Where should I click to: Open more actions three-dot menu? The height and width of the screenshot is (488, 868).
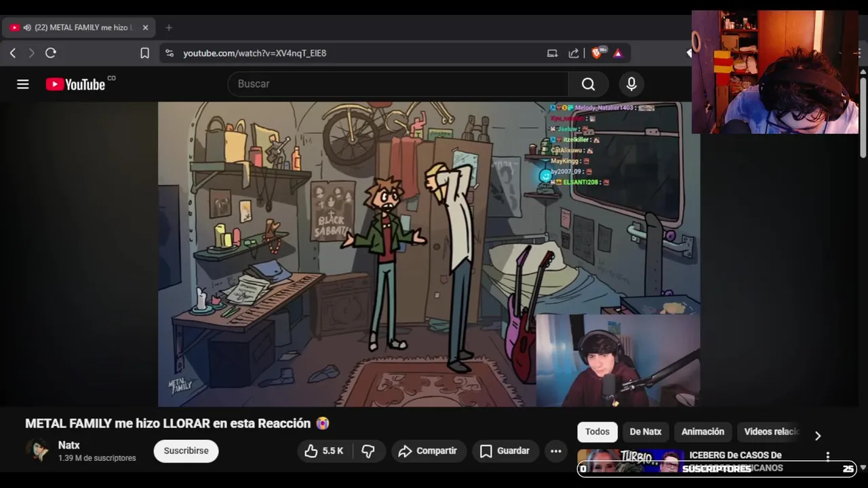(556, 451)
